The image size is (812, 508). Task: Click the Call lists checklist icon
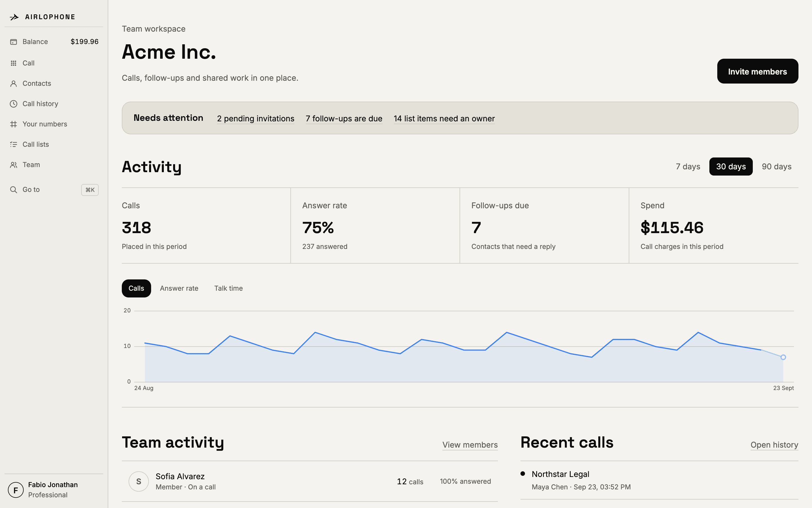pyautogui.click(x=14, y=144)
